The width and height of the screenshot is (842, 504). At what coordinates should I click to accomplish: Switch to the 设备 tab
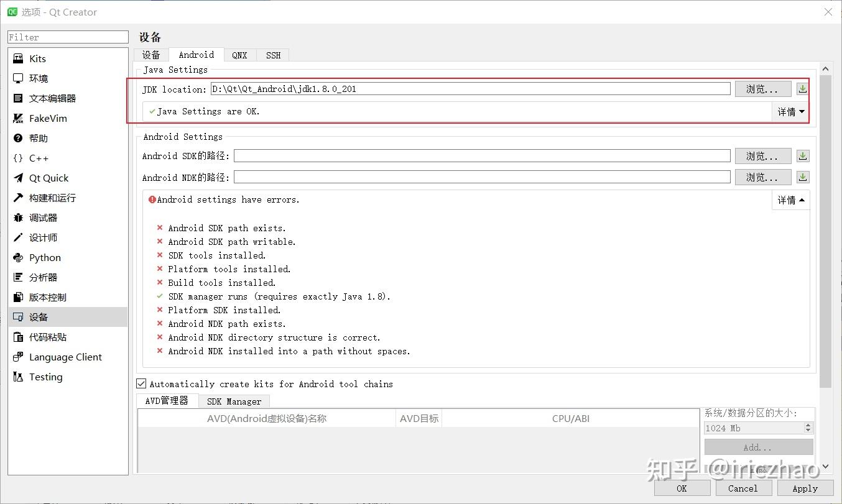(151, 55)
